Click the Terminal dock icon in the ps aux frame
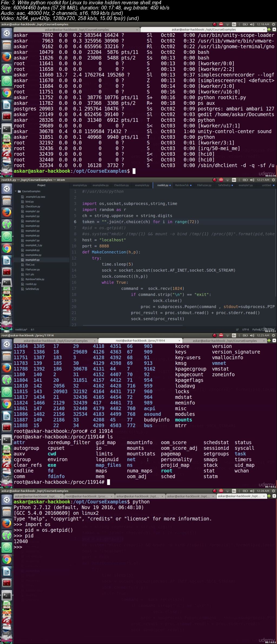Screen dimensions: 277x644 (x=6, y=128)
